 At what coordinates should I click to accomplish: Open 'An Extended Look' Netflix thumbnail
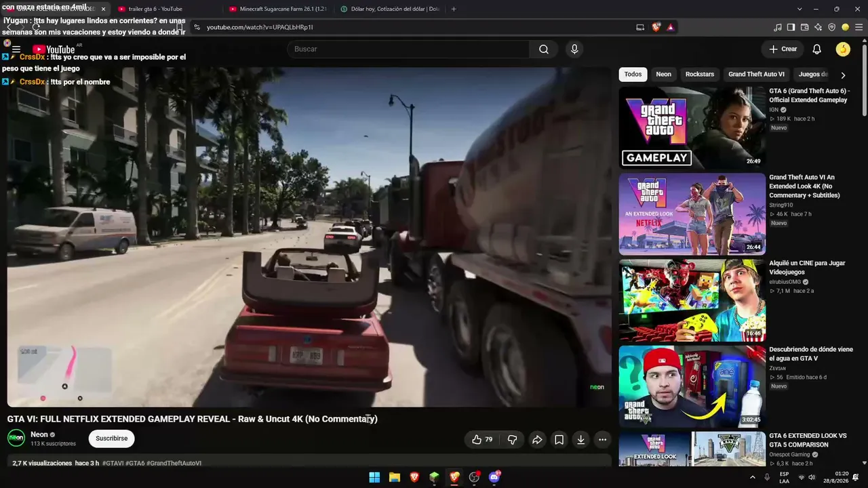(x=692, y=214)
